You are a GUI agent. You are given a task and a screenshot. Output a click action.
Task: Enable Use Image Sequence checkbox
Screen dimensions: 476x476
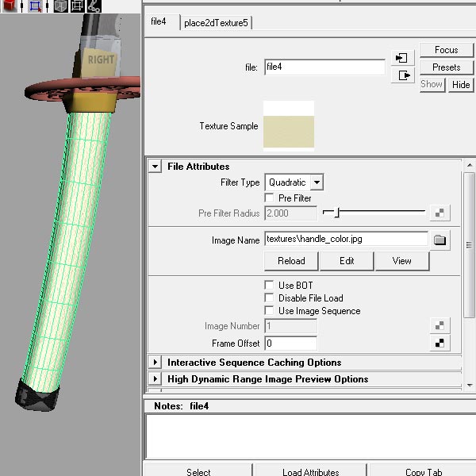point(269,310)
